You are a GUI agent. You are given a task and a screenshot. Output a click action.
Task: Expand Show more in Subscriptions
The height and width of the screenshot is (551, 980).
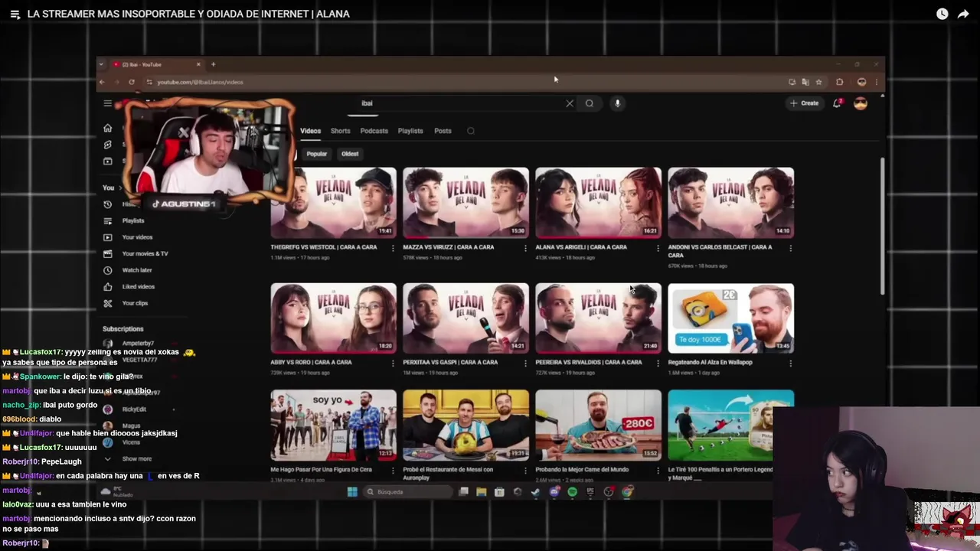coord(129,459)
